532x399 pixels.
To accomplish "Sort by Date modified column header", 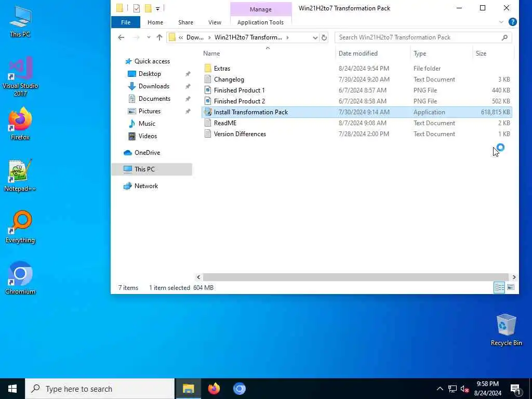I will (x=373, y=54).
